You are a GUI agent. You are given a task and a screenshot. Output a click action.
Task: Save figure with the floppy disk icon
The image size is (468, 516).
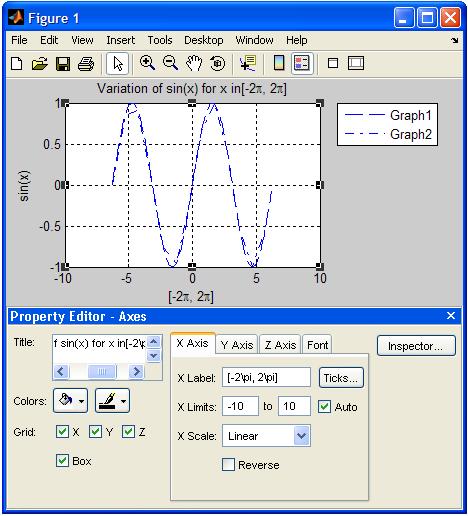pos(63,63)
